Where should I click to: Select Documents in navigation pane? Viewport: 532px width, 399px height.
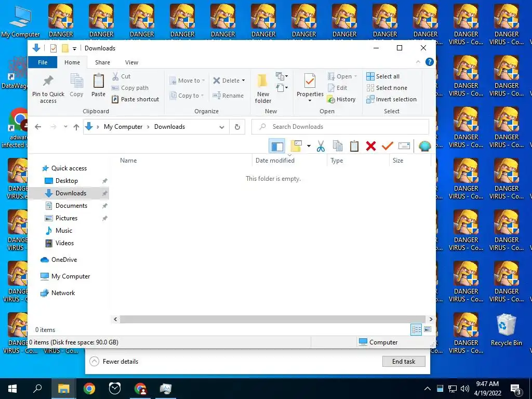click(x=72, y=206)
